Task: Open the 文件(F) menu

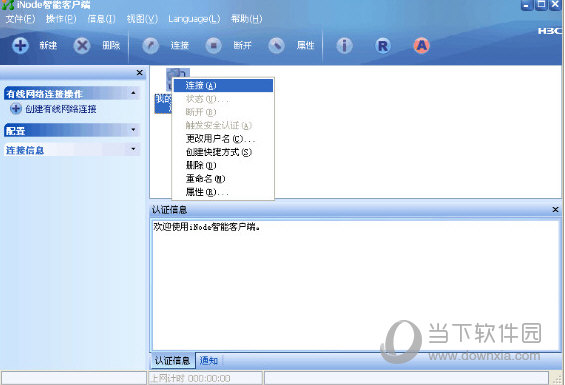Action: pos(20,19)
